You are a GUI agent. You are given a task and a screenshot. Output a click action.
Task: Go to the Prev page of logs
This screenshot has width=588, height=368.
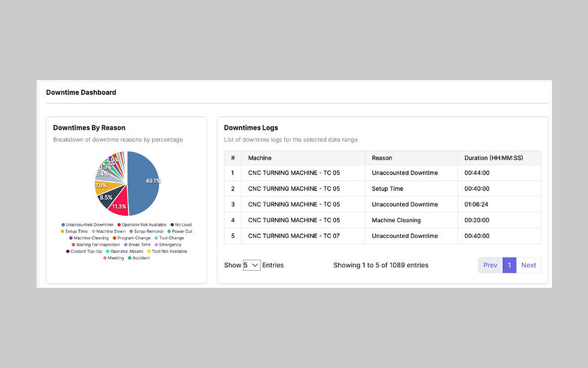[490, 265]
